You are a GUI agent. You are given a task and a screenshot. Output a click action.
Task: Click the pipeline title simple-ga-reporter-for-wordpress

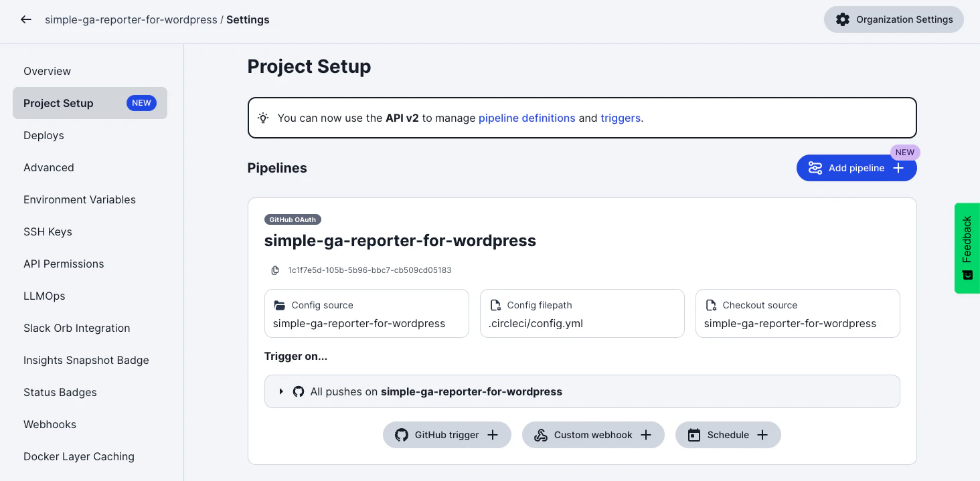tap(400, 241)
